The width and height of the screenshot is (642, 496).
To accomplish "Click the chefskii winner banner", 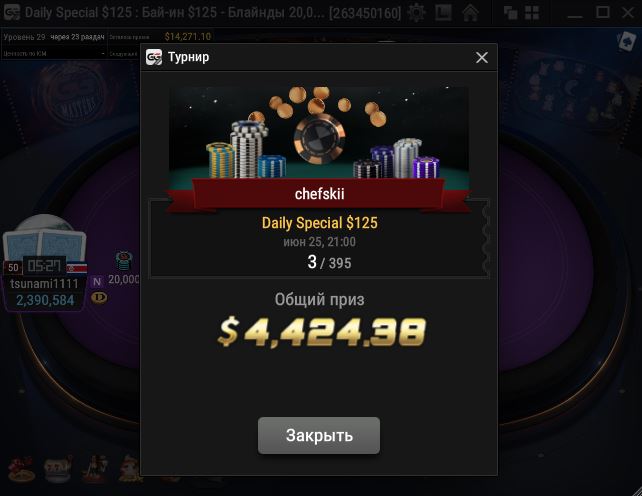I will point(319,194).
